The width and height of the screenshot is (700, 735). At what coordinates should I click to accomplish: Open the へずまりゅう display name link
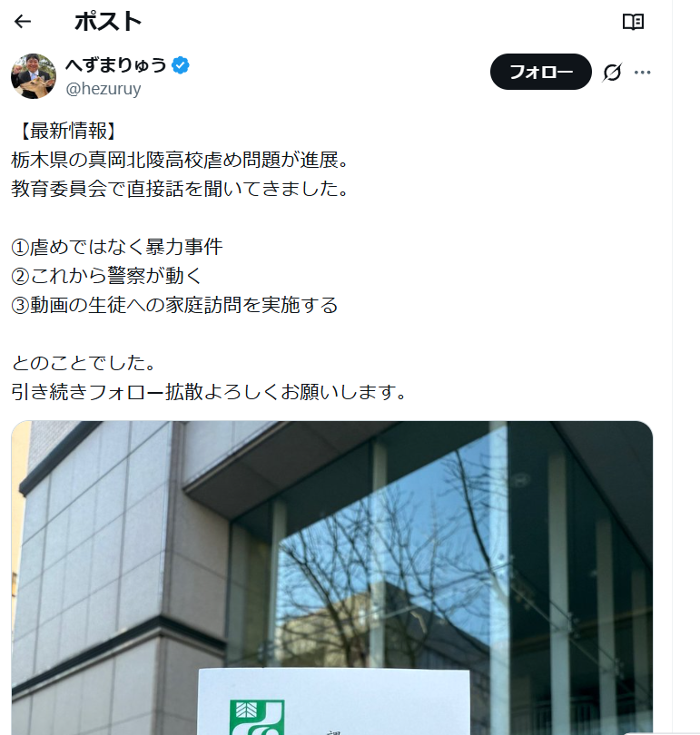tap(116, 64)
